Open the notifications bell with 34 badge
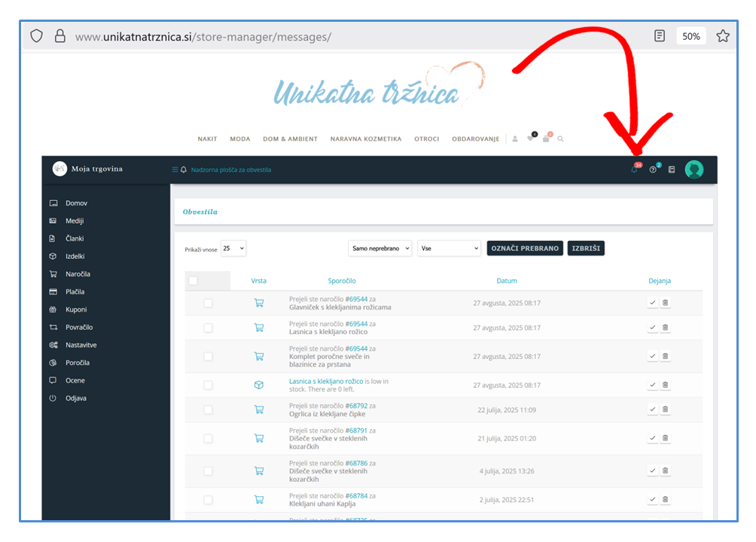The height and width of the screenshot is (542, 756). coord(635,169)
